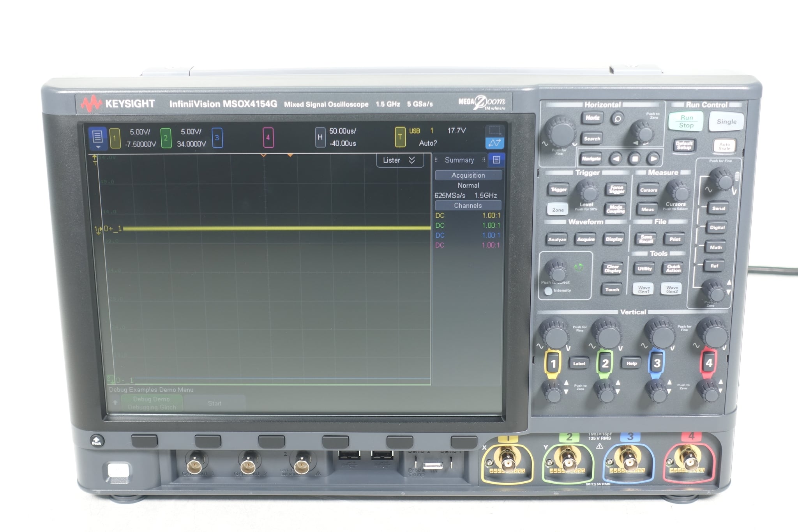This screenshot has height=532, width=798.
Task: Tap the yellow T trigger badge
Action: click(400, 137)
